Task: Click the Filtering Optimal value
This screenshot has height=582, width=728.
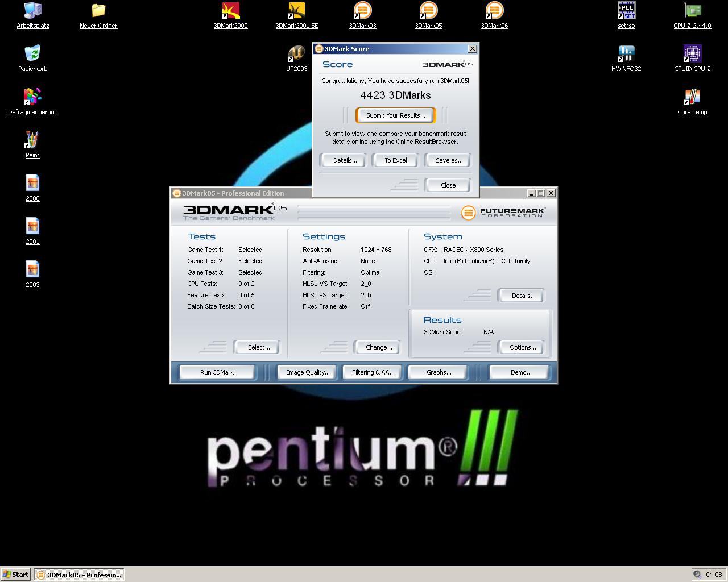Action: tap(371, 272)
